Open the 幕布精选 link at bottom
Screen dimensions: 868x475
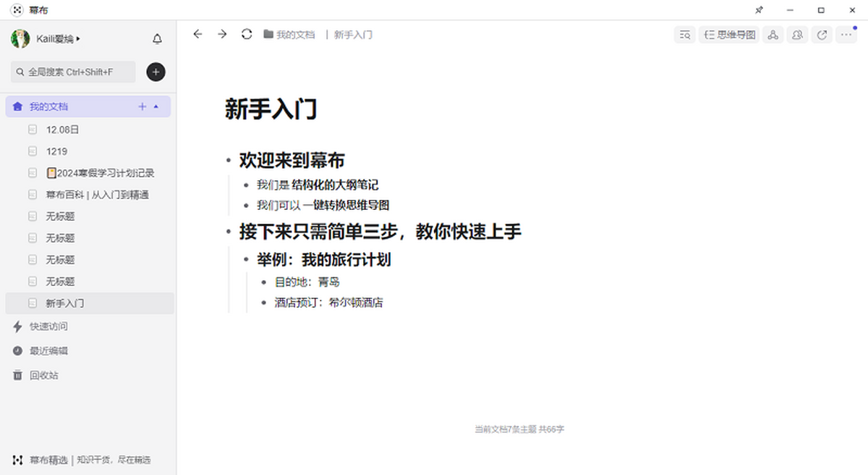[x=48, y=460]
